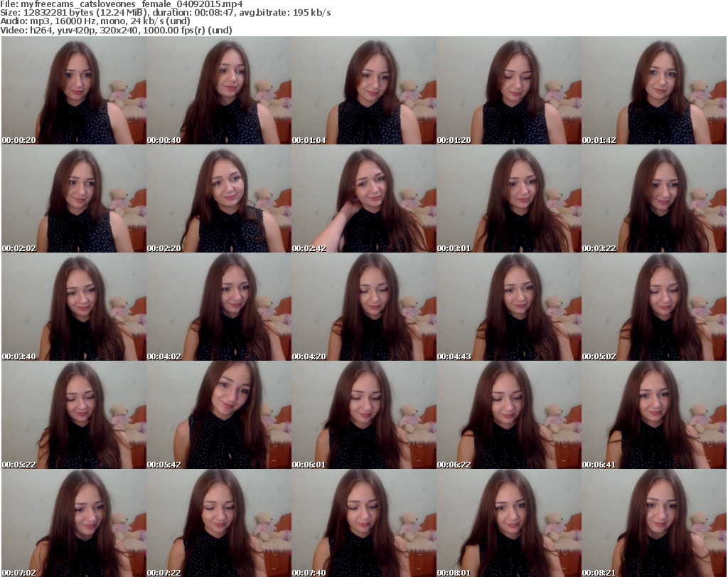Image resolution: width=728 pixels, height=577 pixels.
Task: Pick the preview frame at 00:05:02
Action: coord(654,307)
